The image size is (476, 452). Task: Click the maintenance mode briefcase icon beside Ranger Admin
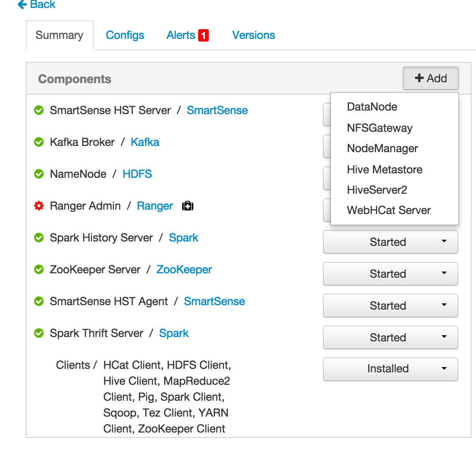188,206
